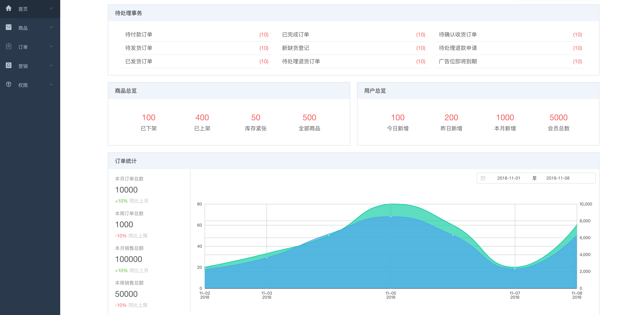Screen dimensions: 644x315
Task: Open 待发货订单 pending item
Action: point(197,48)
